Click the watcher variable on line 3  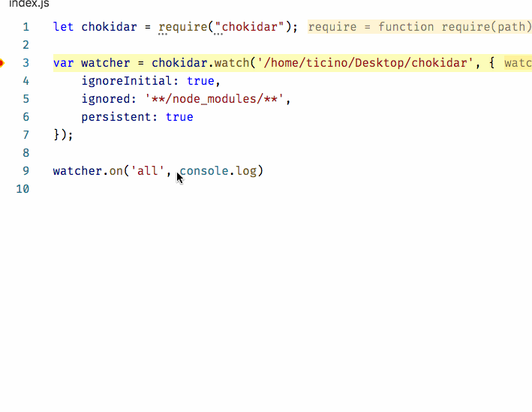106,63
